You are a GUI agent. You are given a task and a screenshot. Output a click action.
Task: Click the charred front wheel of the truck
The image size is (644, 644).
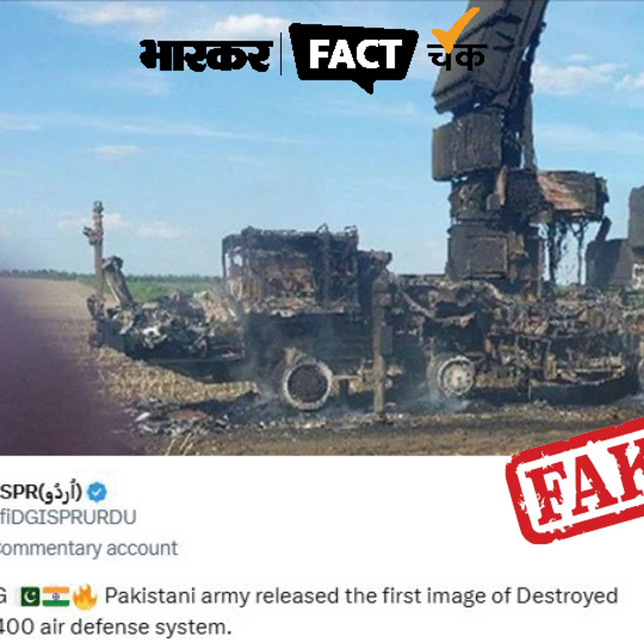point(306,384)
